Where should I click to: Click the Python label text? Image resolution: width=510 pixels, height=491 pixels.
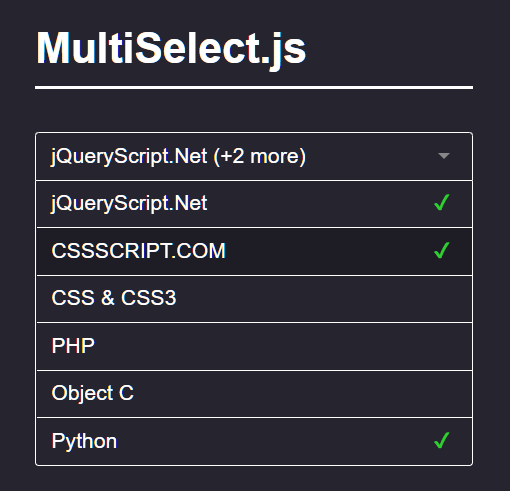84,441
